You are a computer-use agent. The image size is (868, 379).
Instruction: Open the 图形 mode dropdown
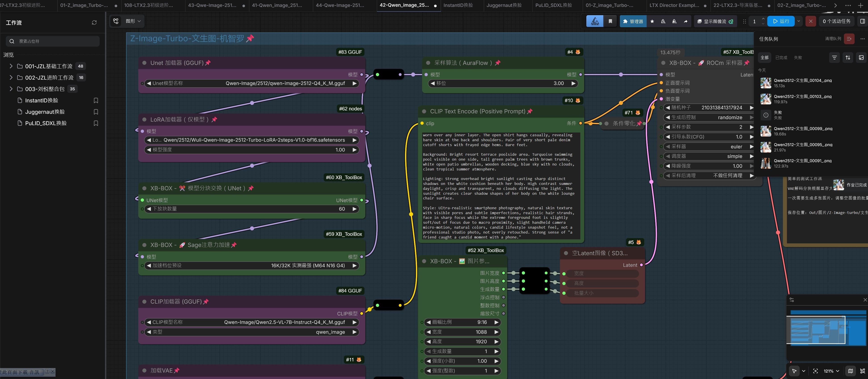[133, 21]
